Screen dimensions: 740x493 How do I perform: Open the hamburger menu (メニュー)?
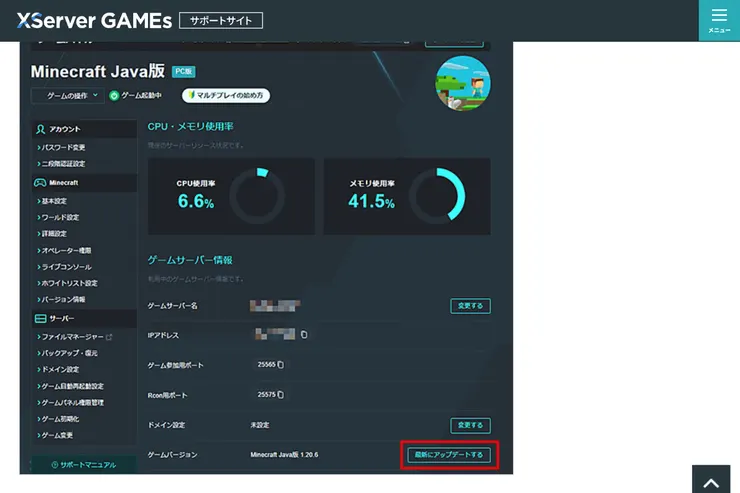719,21
